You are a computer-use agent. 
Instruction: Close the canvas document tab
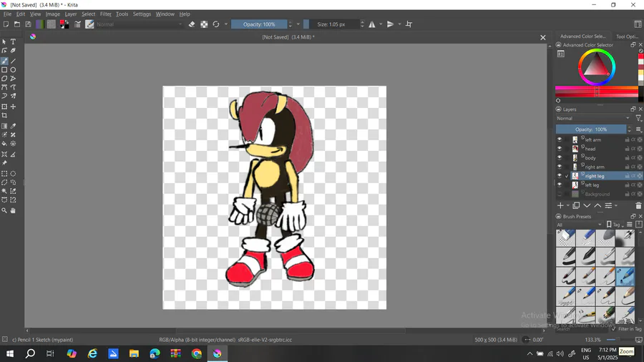[x=543, y=37]
